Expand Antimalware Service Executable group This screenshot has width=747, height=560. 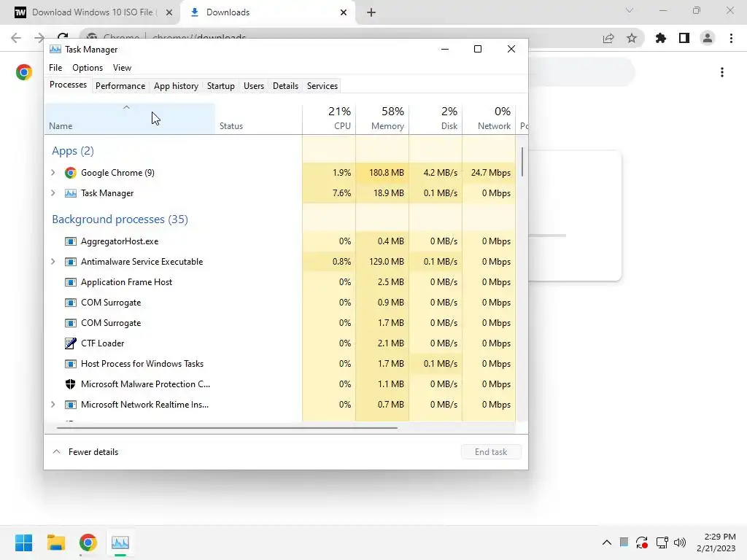coord(53,262)
